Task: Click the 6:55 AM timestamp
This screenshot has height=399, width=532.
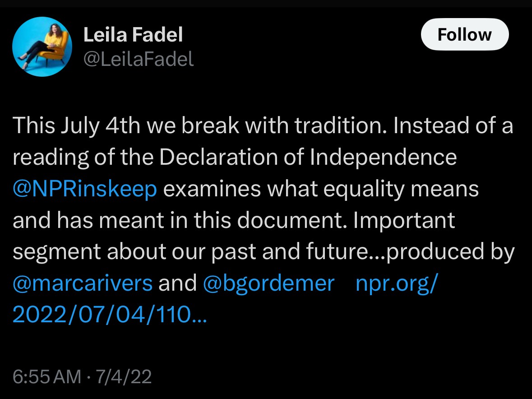Action: point(47,376)
